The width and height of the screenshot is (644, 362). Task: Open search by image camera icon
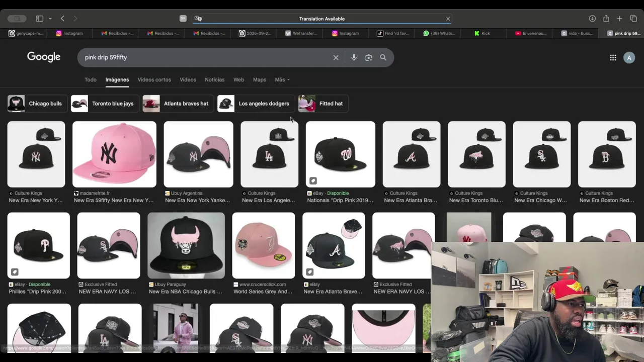(369, 57)
